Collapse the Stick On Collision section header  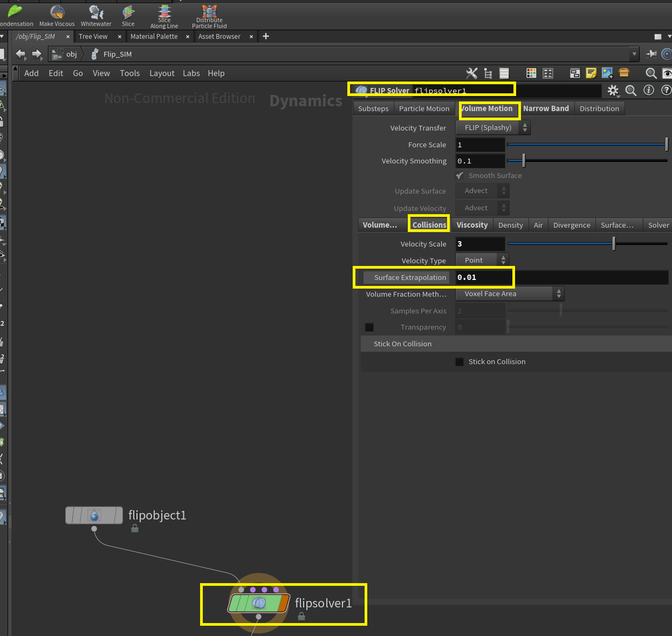pos(516,344)
